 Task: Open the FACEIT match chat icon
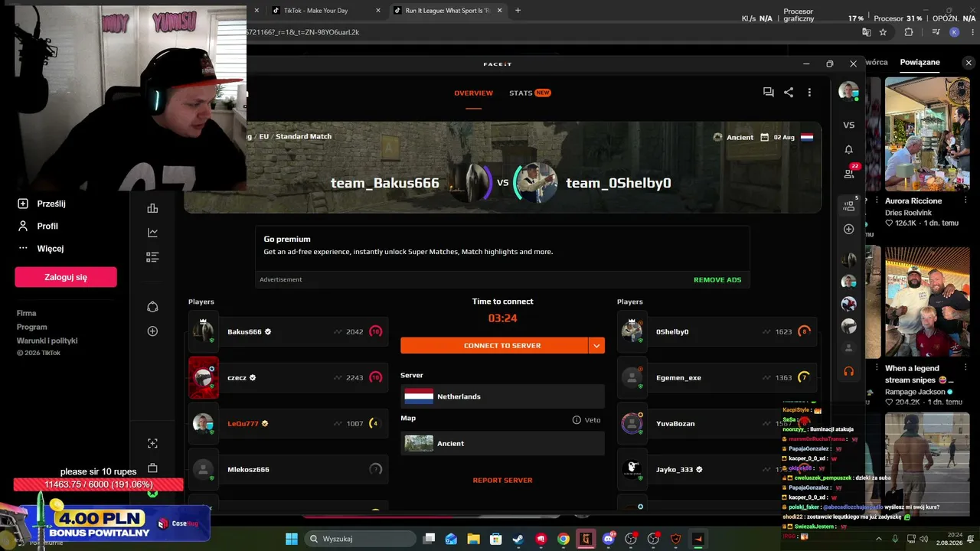coord(768,93)
